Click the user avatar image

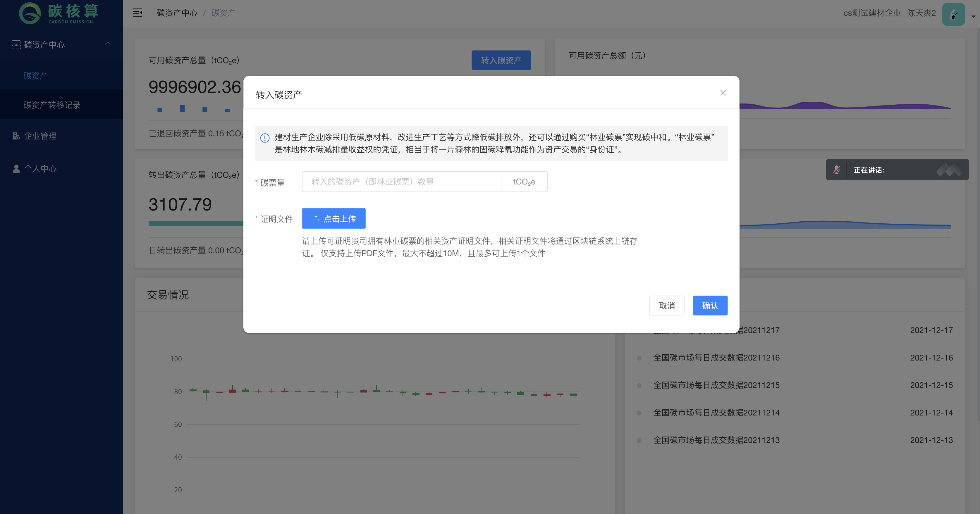(x=953, y=14)
